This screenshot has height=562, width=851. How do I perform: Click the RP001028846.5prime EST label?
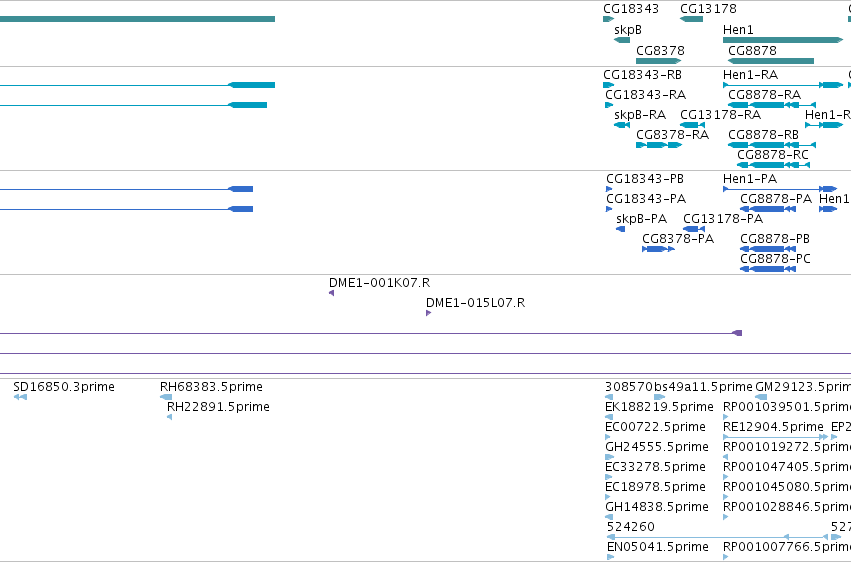click(787, 507)
